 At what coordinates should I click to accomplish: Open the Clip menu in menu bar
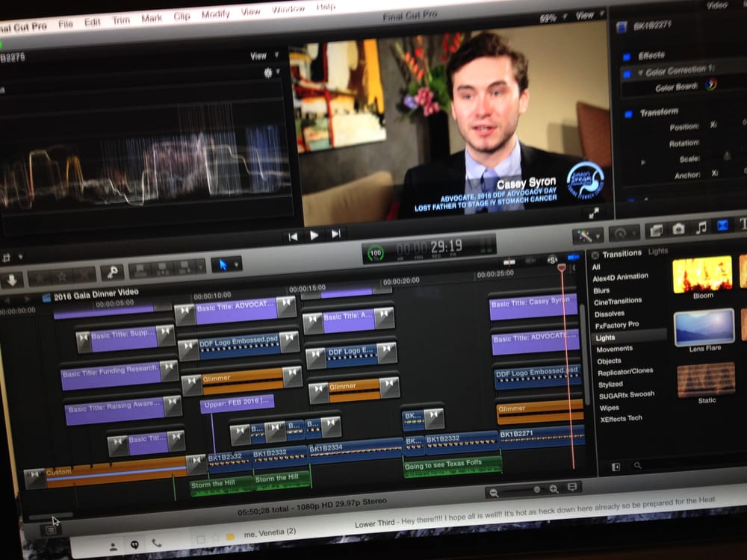click(182, 16)
